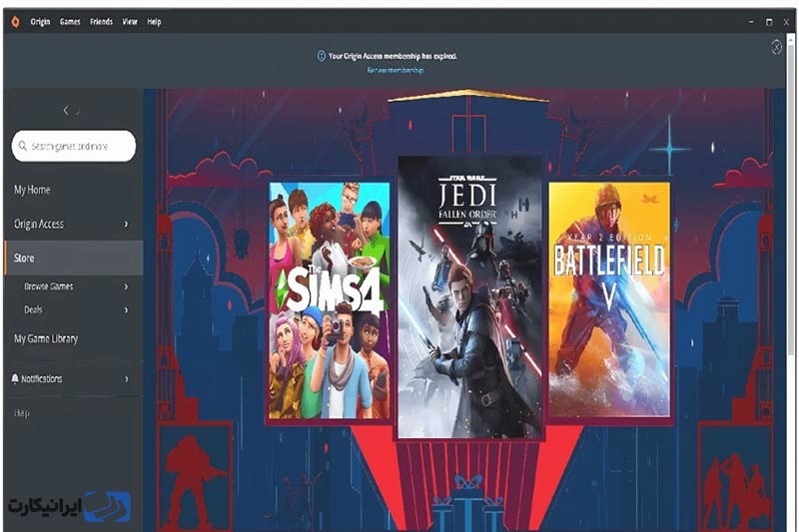
Task: Click the info icon beside membership expired notice
Action: click(x=321, y=56)
